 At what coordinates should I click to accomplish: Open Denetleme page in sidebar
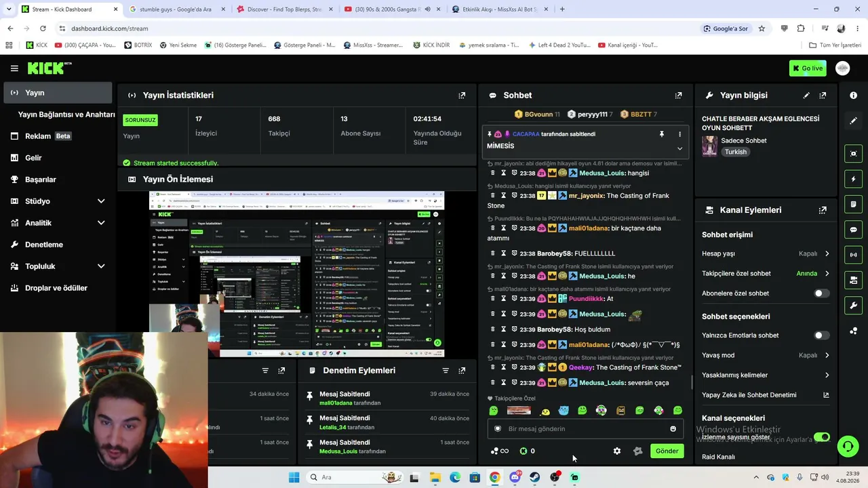pos(58,245)
